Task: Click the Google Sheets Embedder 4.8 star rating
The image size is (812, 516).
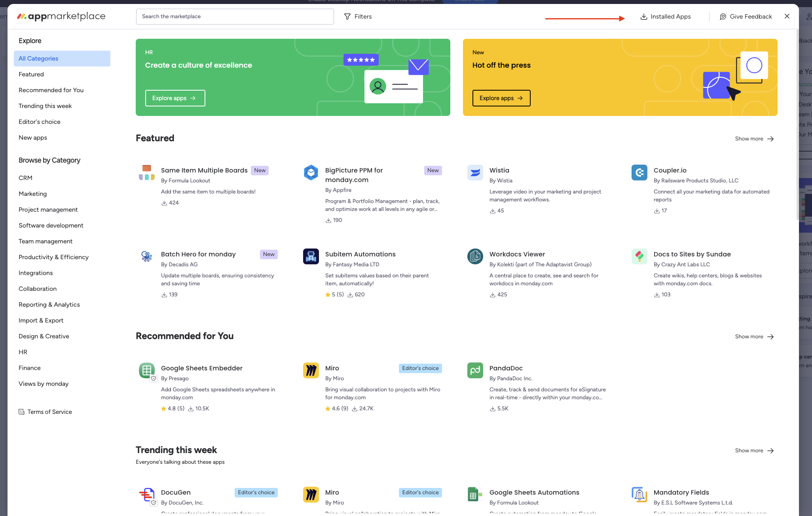Action: pos(173,409)
